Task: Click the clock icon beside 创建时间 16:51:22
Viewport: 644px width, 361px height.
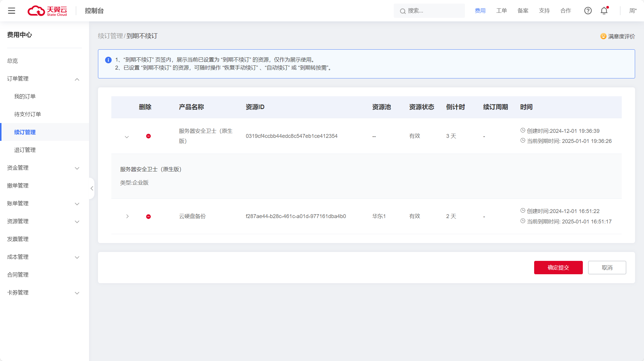Action: (x=523, y=210)
